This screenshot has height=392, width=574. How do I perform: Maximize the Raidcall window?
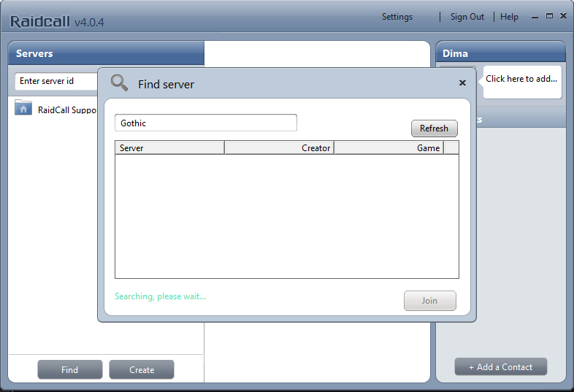point(549,16)
